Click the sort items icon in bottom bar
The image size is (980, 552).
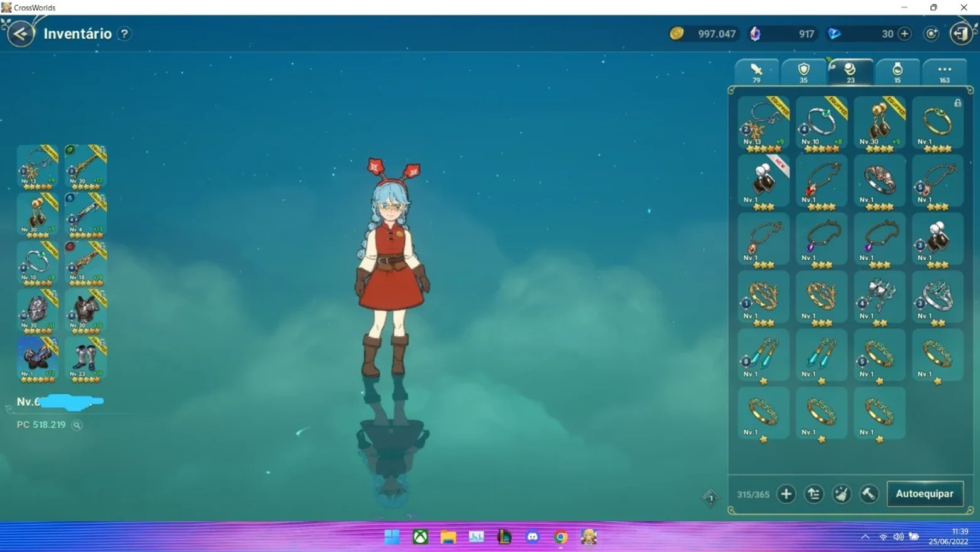pyautogui.click(x=814, y=494)
